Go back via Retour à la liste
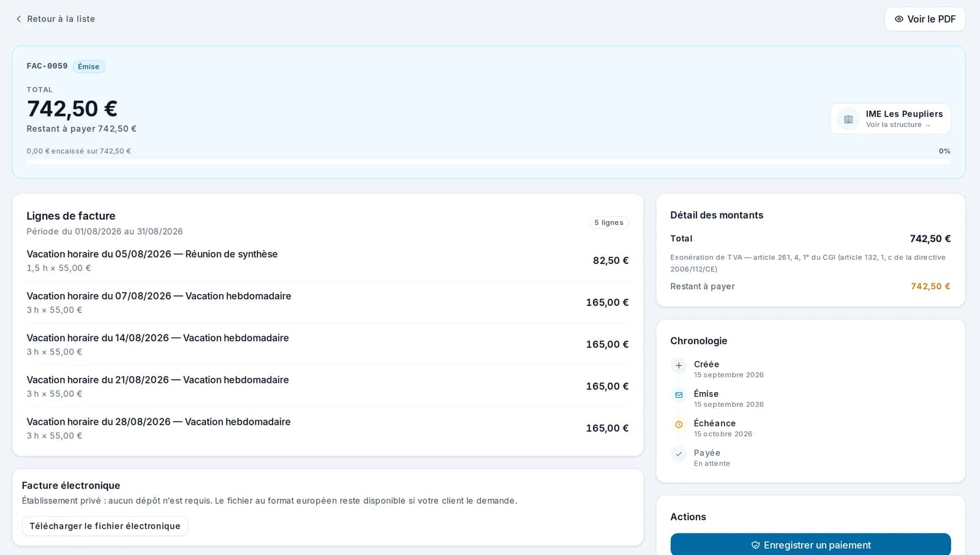 [55, 19]
